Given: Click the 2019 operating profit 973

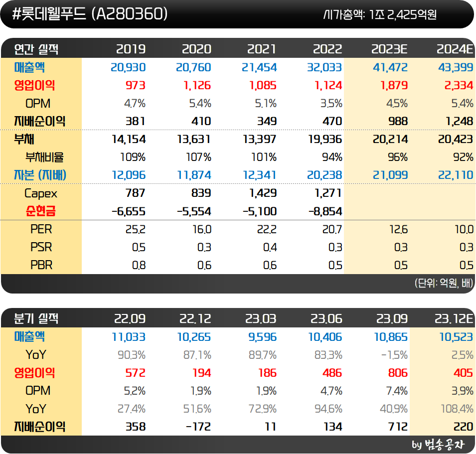Looking at the screenshot, I should (x=136, y=85).
